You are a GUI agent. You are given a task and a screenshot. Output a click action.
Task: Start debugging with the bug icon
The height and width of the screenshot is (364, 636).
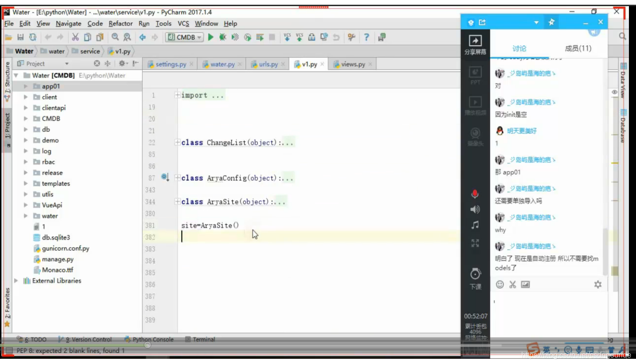pyautogui.click(x=223, y=37)
